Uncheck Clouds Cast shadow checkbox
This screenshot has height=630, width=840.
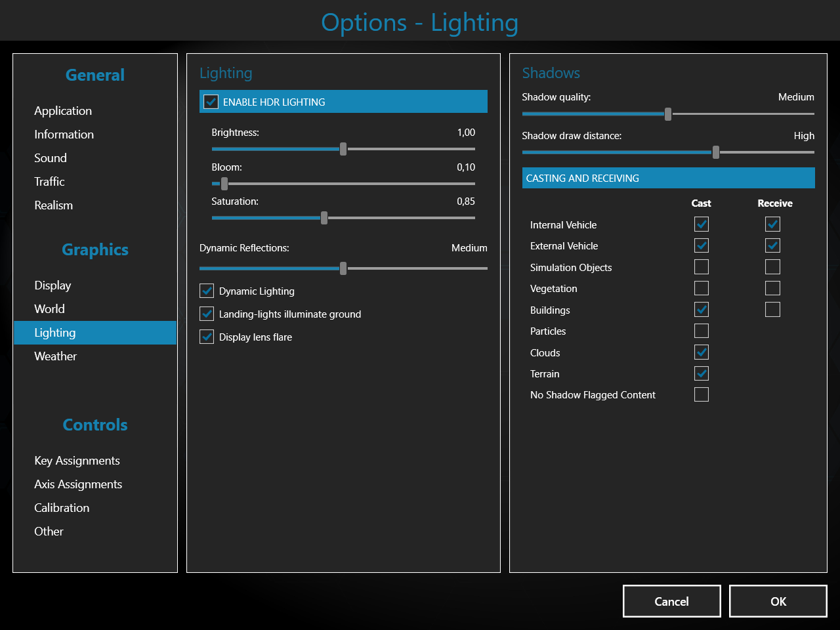pos(702,352)
